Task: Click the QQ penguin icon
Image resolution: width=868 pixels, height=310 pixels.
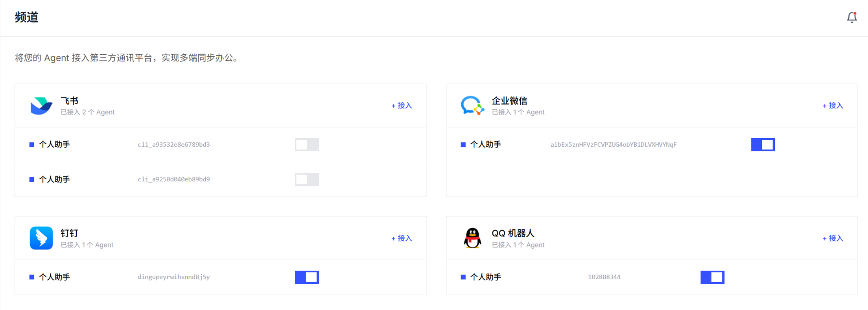Action: click(x=472, y=238)
